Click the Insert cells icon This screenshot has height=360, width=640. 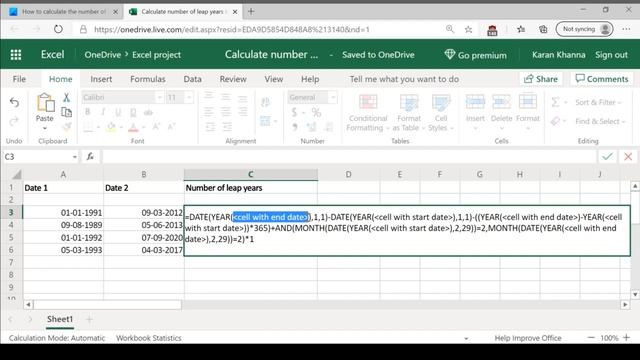pyautogui.click(x=475, y=102)
